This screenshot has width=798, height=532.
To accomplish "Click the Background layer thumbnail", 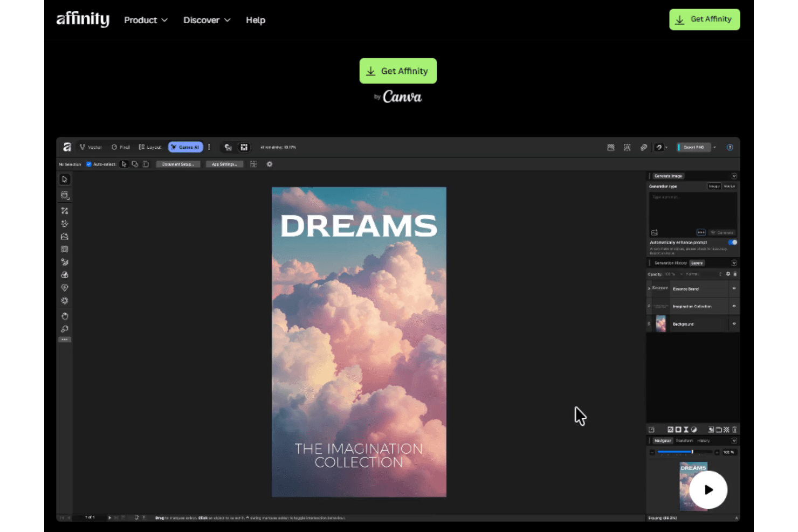I will pos(661,324).
